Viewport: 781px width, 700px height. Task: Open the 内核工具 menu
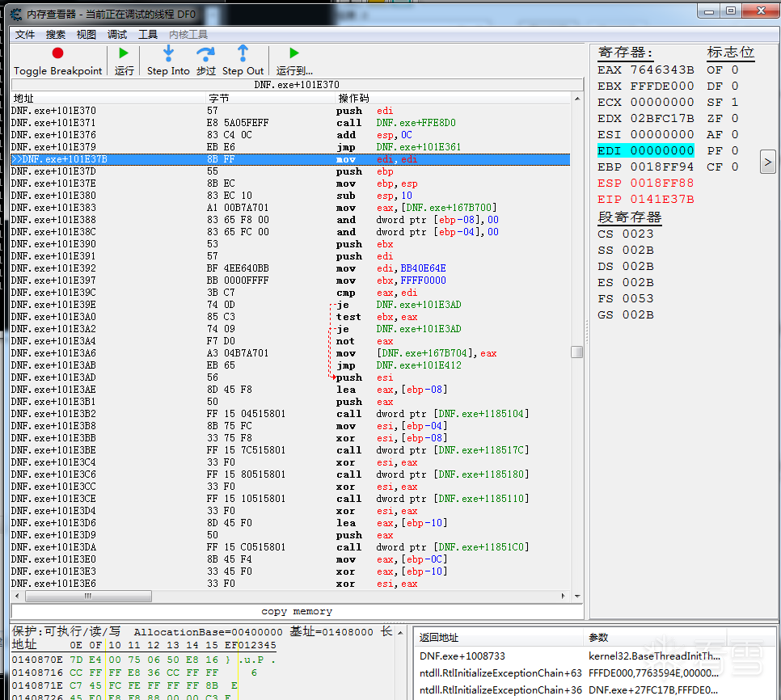click(x=188, y=34)
